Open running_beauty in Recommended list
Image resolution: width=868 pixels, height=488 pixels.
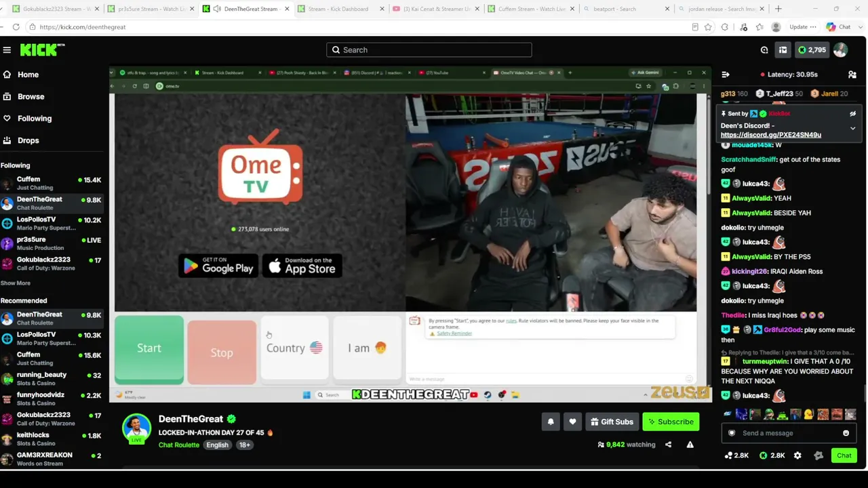52,379
